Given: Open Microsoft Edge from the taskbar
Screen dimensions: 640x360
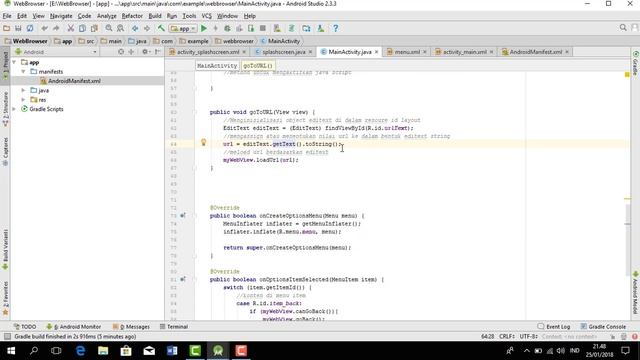Looking at the screenshot, I should click(x=80, y=351).
